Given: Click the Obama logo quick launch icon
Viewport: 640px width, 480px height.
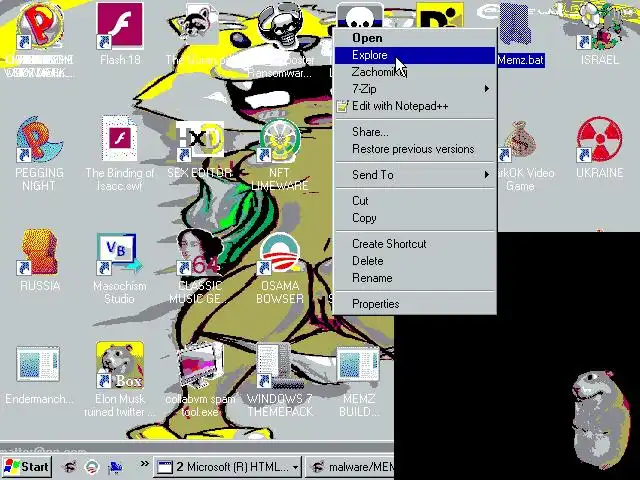Looking at the screenshot, I should pyautogui.click(x=92, y=466).
